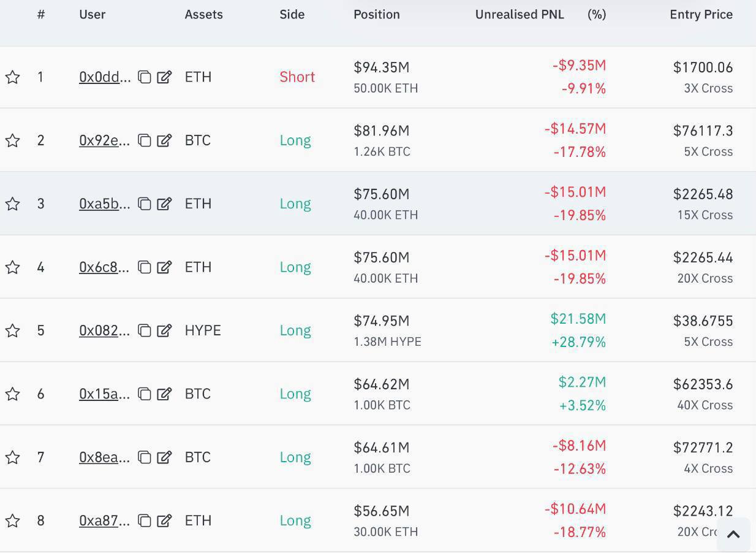Open user 0x0dd... profile link
The image size is (756, 553).
(105, 77)
